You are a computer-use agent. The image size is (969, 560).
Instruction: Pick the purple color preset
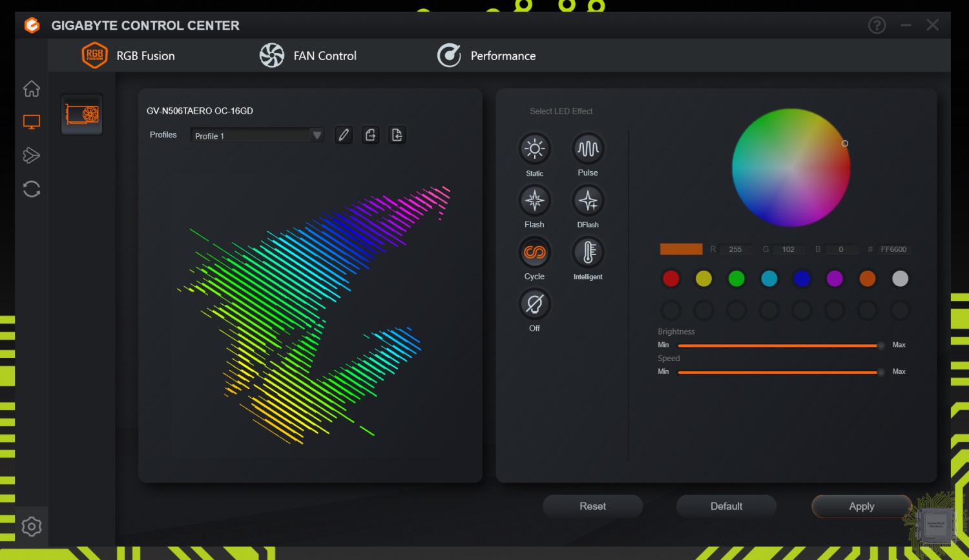[835, 278]
